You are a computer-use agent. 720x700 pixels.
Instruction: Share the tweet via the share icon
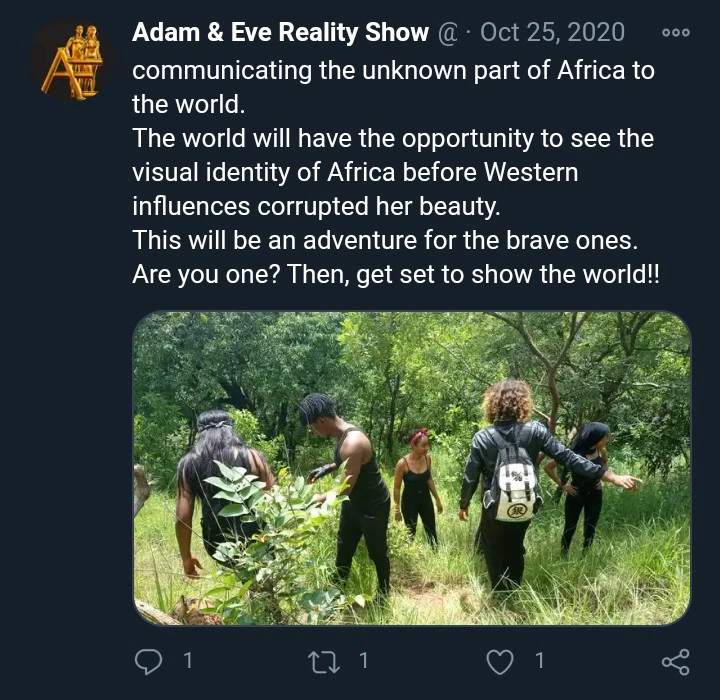(x=676, y=661)
